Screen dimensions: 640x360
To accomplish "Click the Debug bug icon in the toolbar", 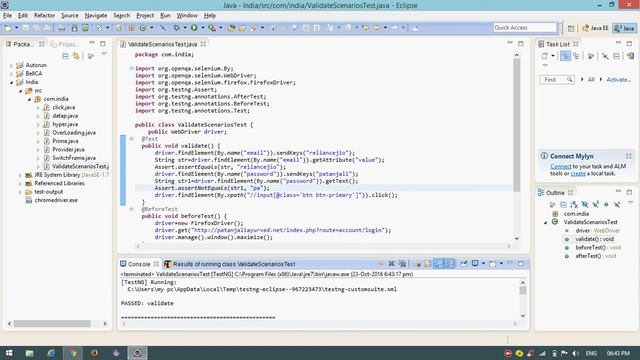I will [176, 28].
